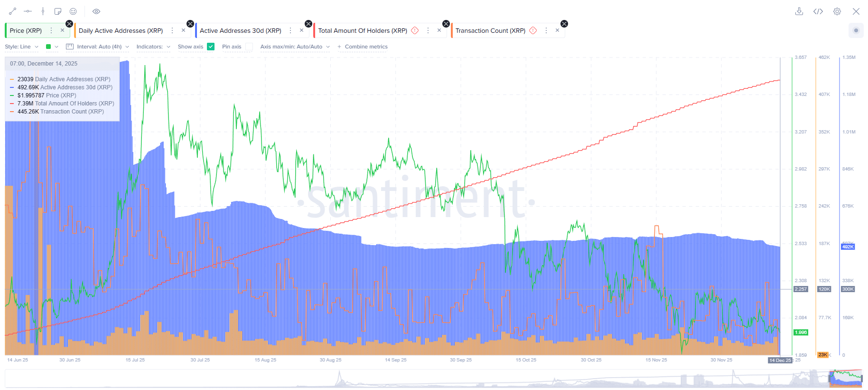Toggle drawings visibility with eye icon

pos(96,11)
